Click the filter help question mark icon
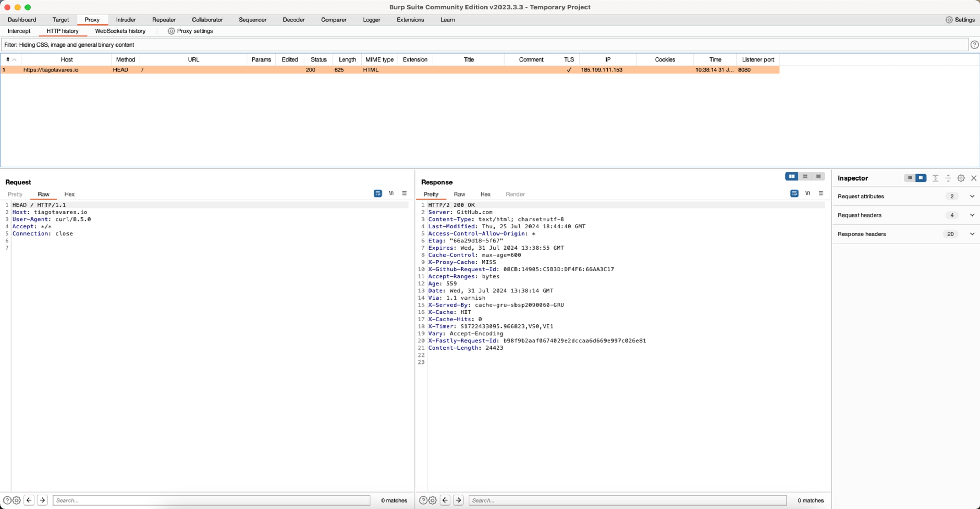The width and height of the screenshot is (980, 509). (974, 45)
